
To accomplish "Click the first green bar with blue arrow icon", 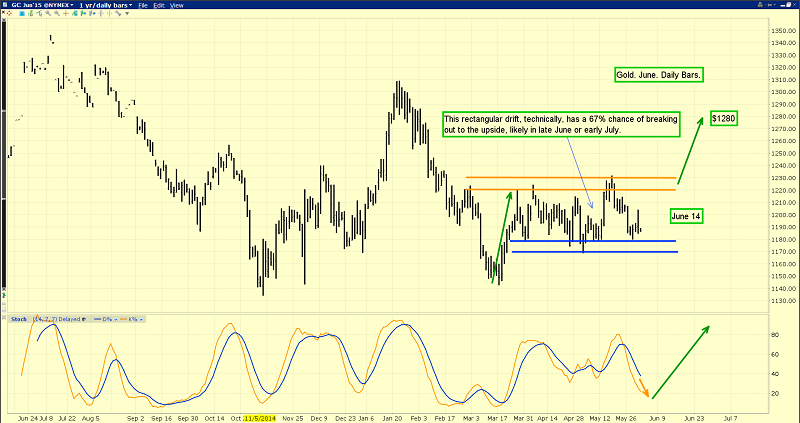I will pyautogui.click(x=83, y=13).
